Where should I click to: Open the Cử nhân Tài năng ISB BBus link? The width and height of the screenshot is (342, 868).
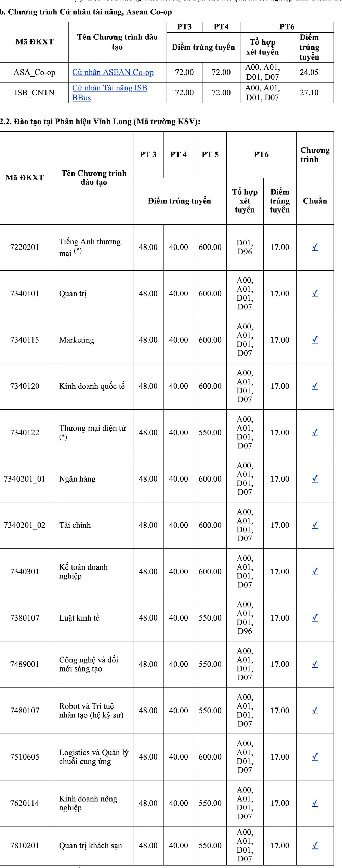109,88
